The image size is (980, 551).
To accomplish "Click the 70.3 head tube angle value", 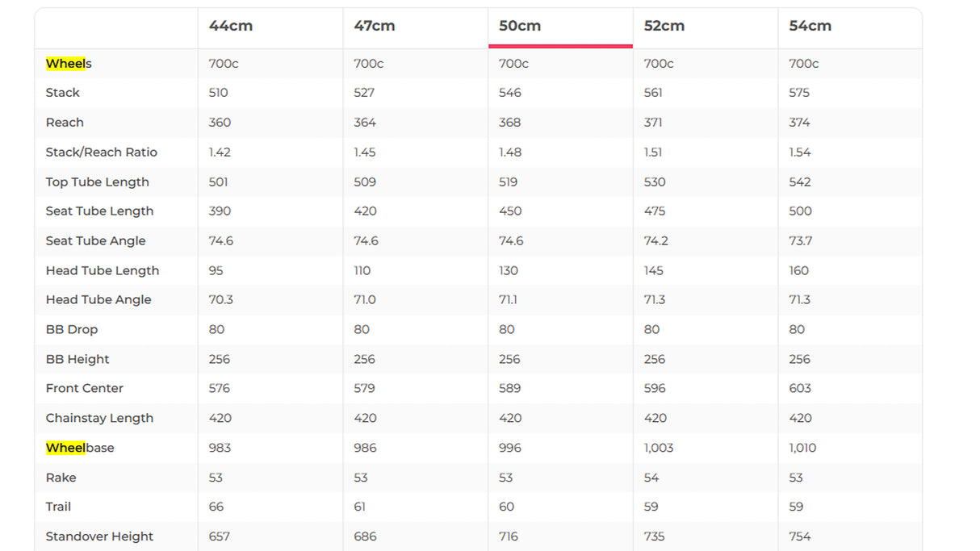I will point(220,300).
